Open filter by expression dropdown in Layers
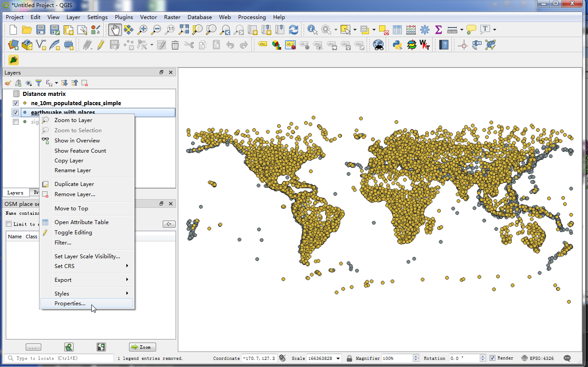 click(x=56, y=83)
